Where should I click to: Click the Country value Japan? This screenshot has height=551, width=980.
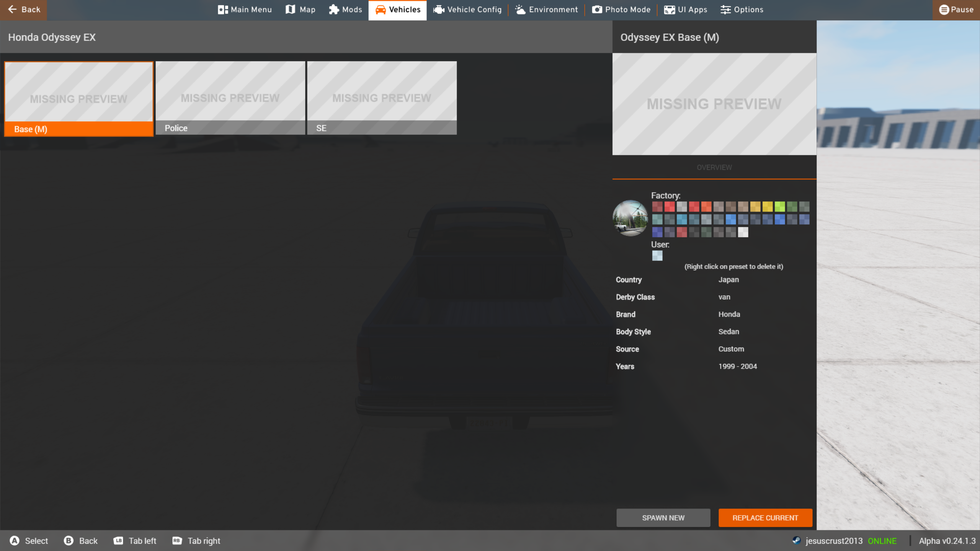click(729, 280)
